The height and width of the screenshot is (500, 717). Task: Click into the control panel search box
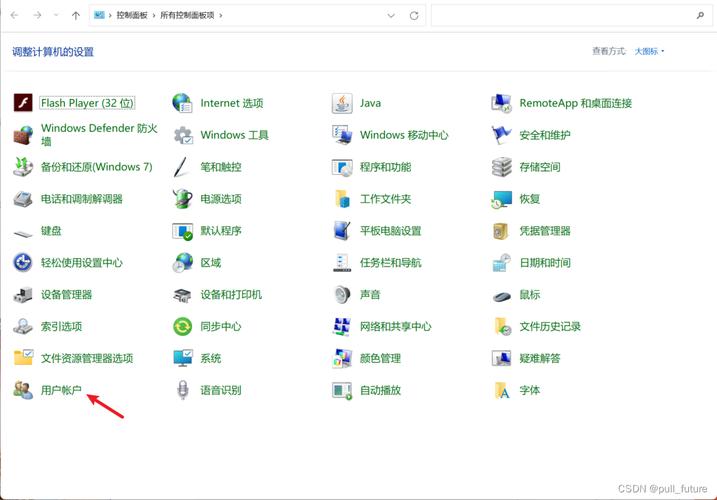(572, 16)
